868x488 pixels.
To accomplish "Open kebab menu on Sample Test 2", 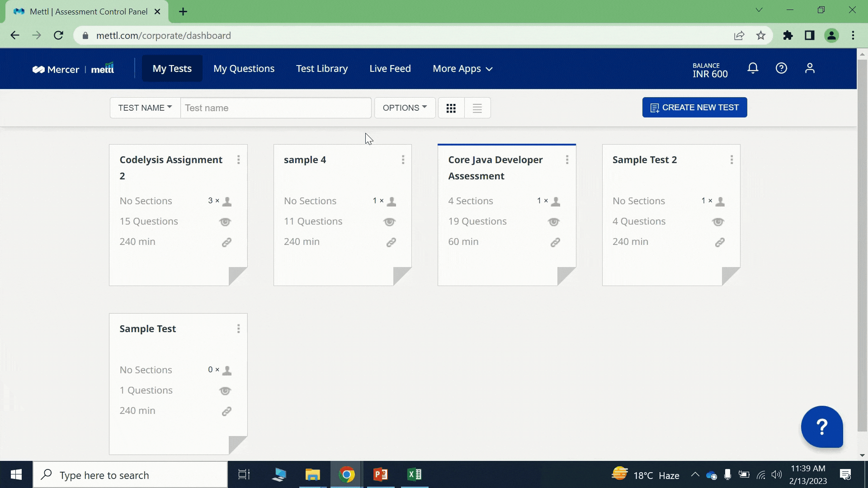I will (x=732, y=160).
